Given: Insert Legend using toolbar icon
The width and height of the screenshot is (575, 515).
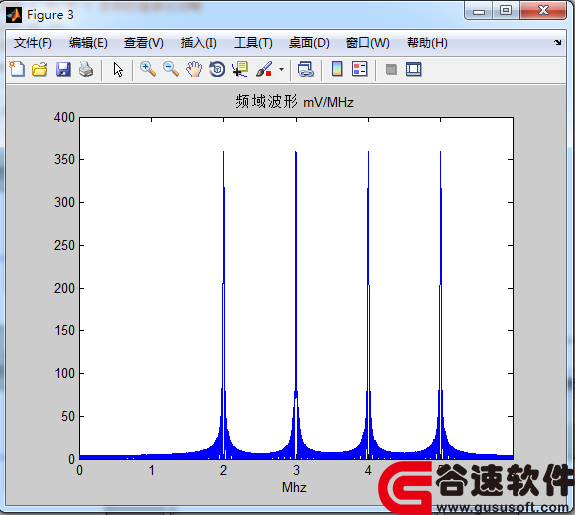Looking at the screenshot, I should point(359,69).
